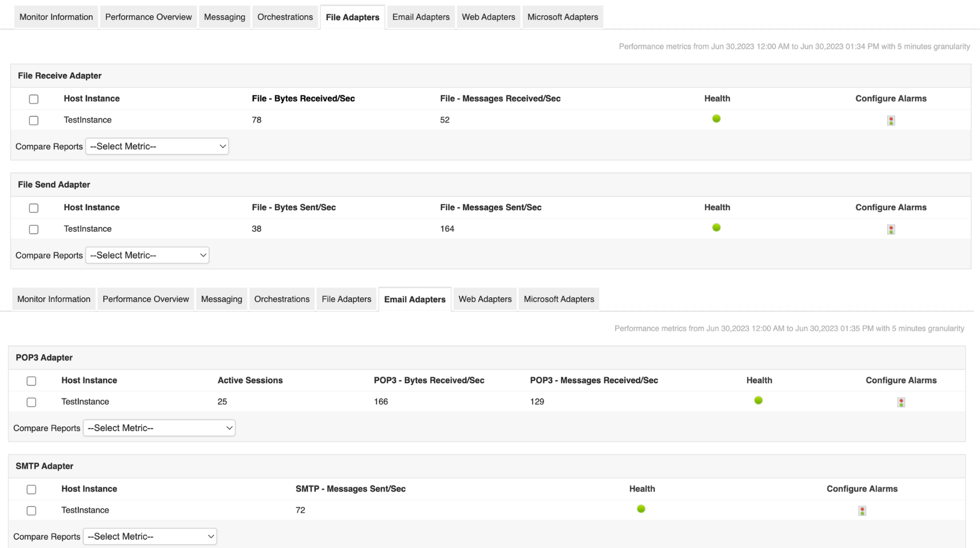Image resolution: width=980 pixels, height=548 pixels.
Task: Expand File Send Adapter Select Metric dropdown
Action: click(147, 255)
